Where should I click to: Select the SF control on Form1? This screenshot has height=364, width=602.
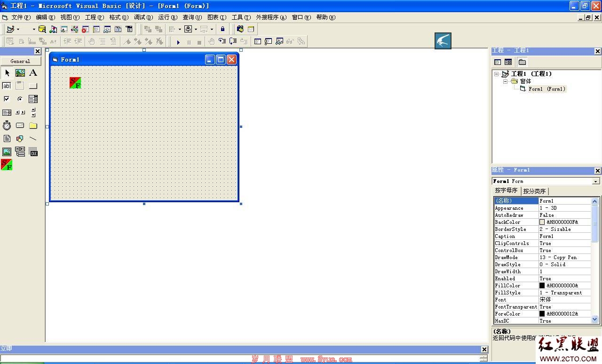point(75,83)
